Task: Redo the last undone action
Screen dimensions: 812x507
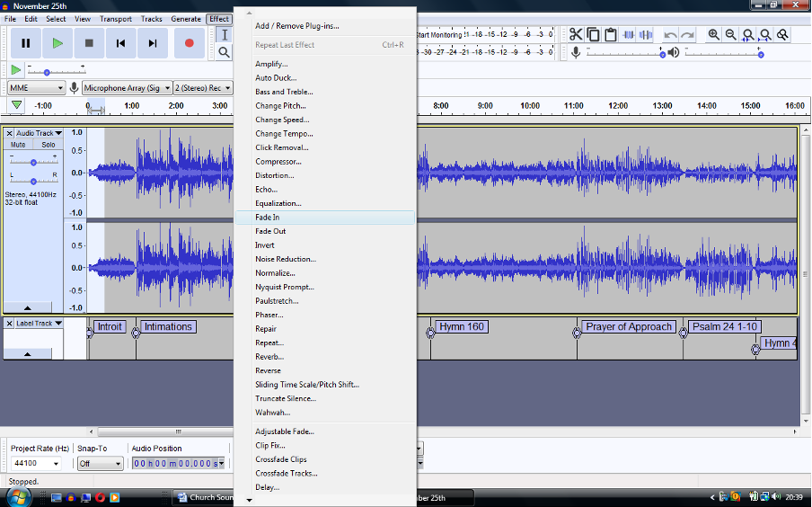Action: (x=688, y=35)
